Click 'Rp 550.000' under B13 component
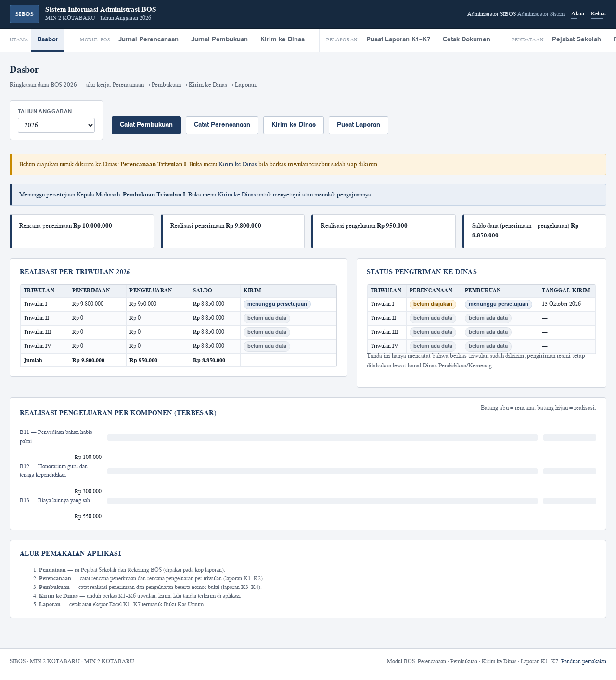 [x=88, y=516]
